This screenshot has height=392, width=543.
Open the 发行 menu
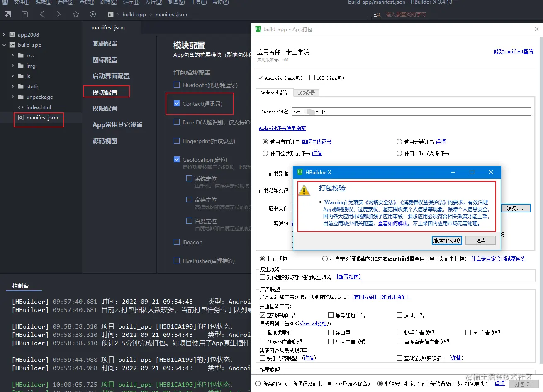(154, 2)
